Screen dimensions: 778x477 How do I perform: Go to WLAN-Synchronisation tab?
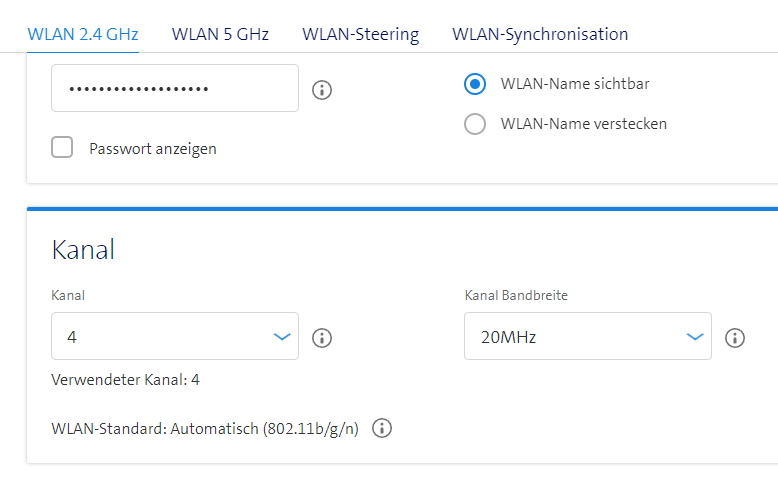540,34
